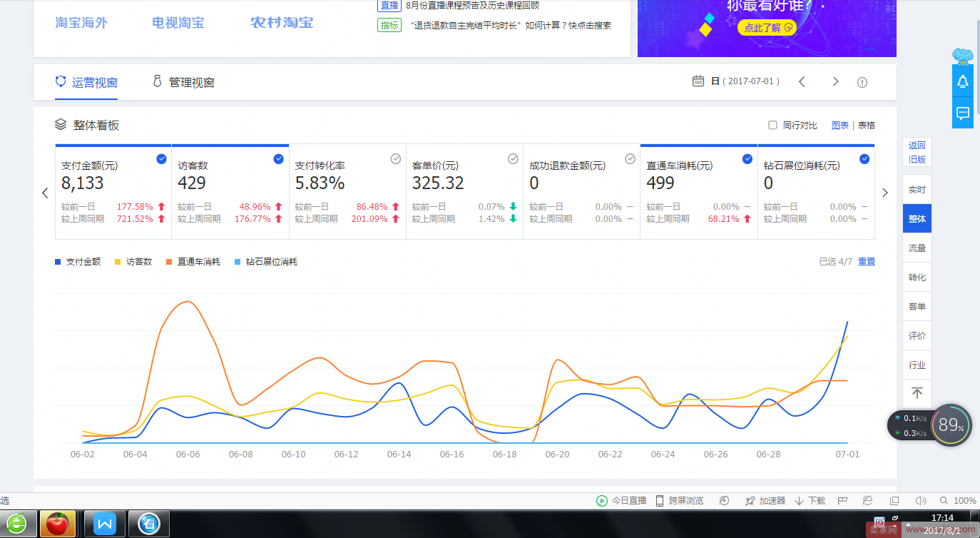This screenshot has height=538, width=980.
Task: Click the 07-01 chart axis label
Action: (847, 454)
